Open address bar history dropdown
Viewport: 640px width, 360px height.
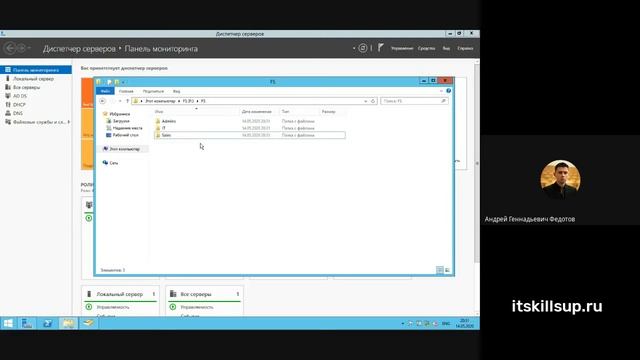[365, 101]
